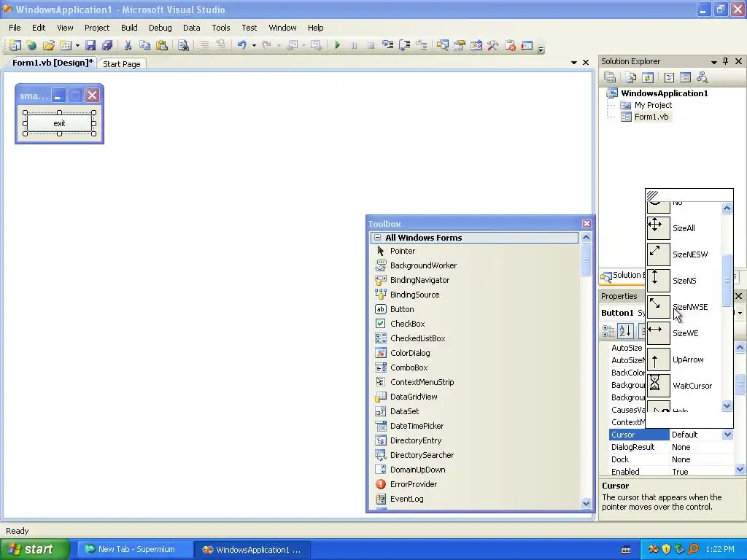747x560 pixels.
Task: Click the Step Over toolbar icon
Action: 404,45
